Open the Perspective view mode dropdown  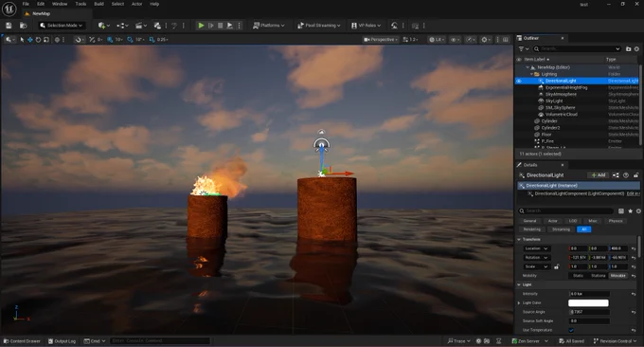point(381,40)
